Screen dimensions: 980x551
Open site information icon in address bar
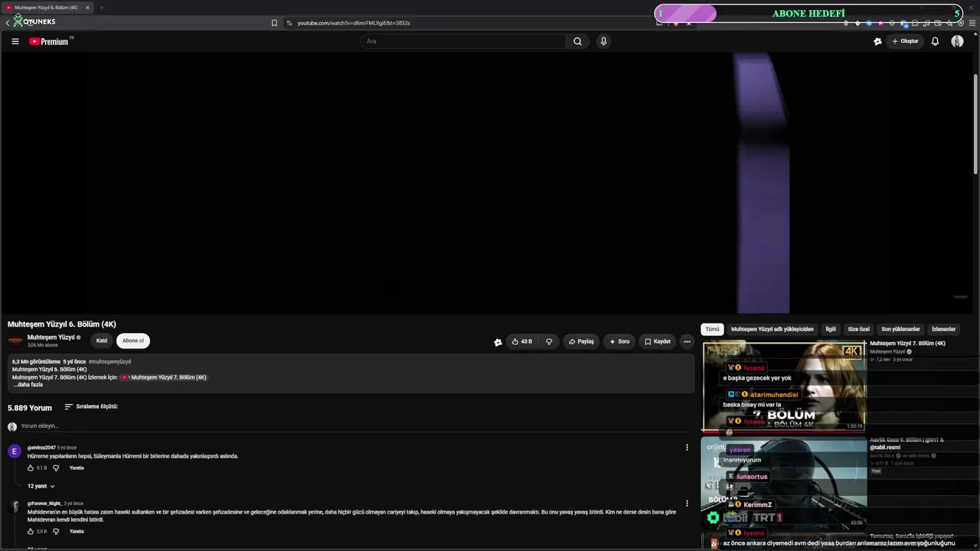click(289, 23)
